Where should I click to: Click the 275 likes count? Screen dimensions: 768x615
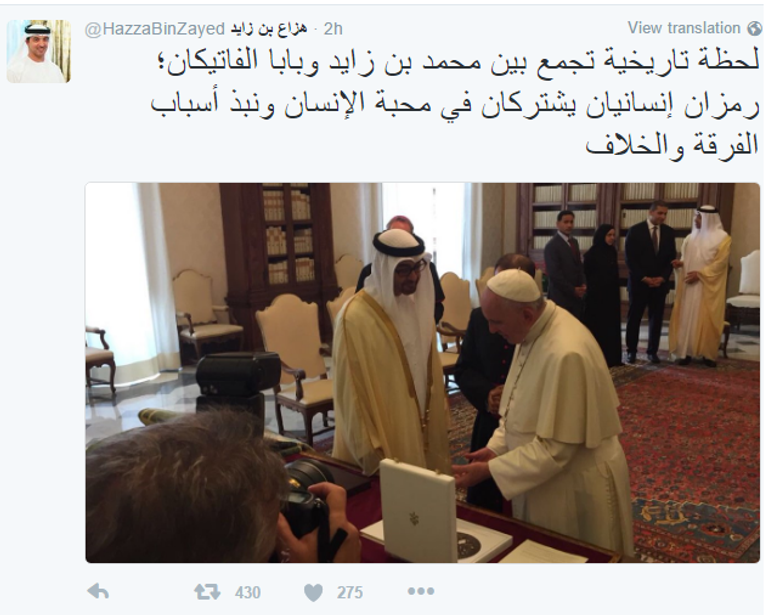[349, 592]
